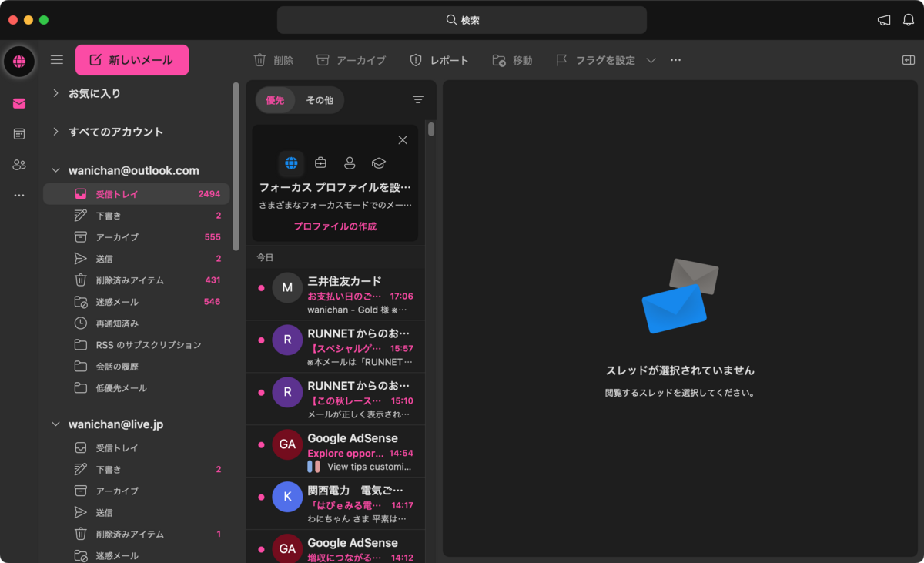Click Set Flag (フラグを設定) button
924x563 pixels.
595,60
